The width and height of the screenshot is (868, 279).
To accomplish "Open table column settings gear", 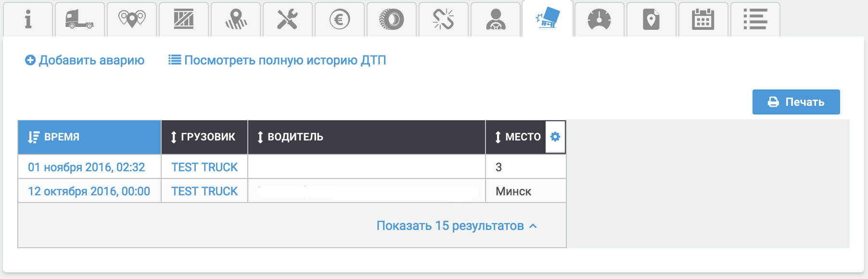I will [555, 137].
